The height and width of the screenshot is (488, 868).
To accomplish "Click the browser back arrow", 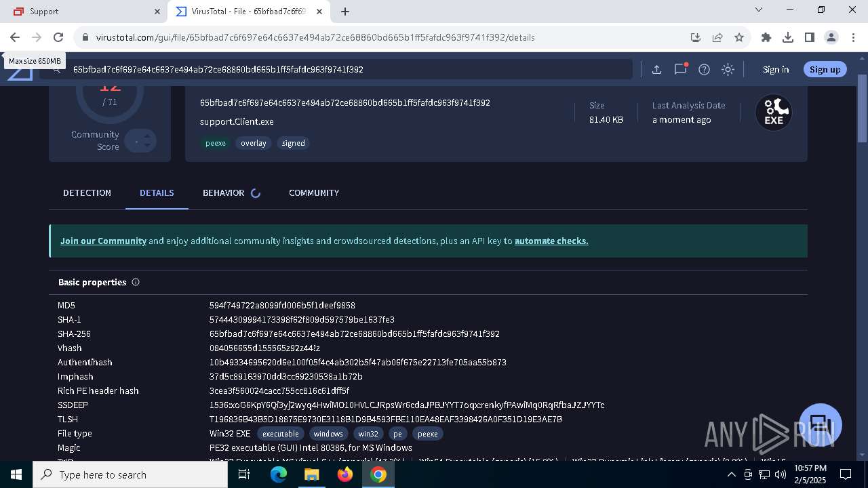I will (15, 37).
